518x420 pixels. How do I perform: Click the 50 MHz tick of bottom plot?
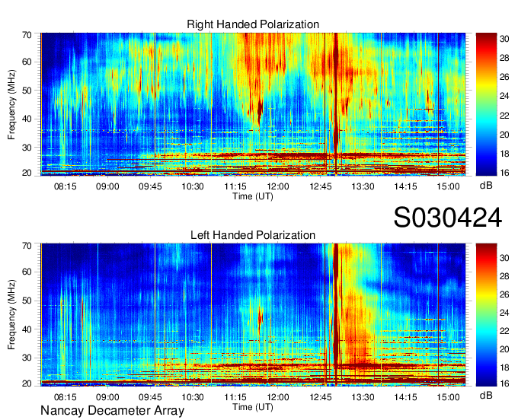click(x=27, y=301)
